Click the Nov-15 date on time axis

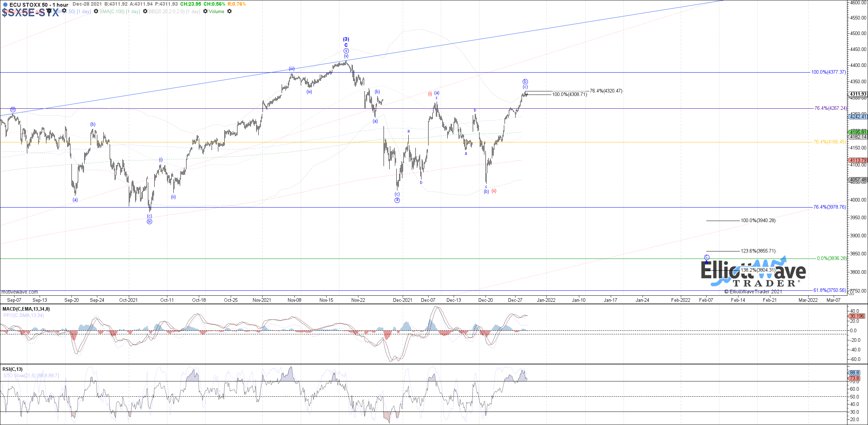tap(326, 300)
